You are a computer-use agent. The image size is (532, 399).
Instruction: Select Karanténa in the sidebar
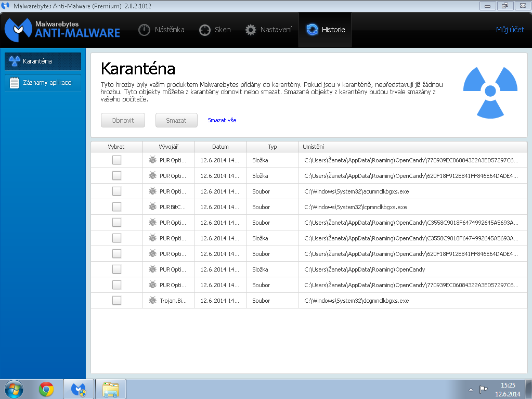43,61
